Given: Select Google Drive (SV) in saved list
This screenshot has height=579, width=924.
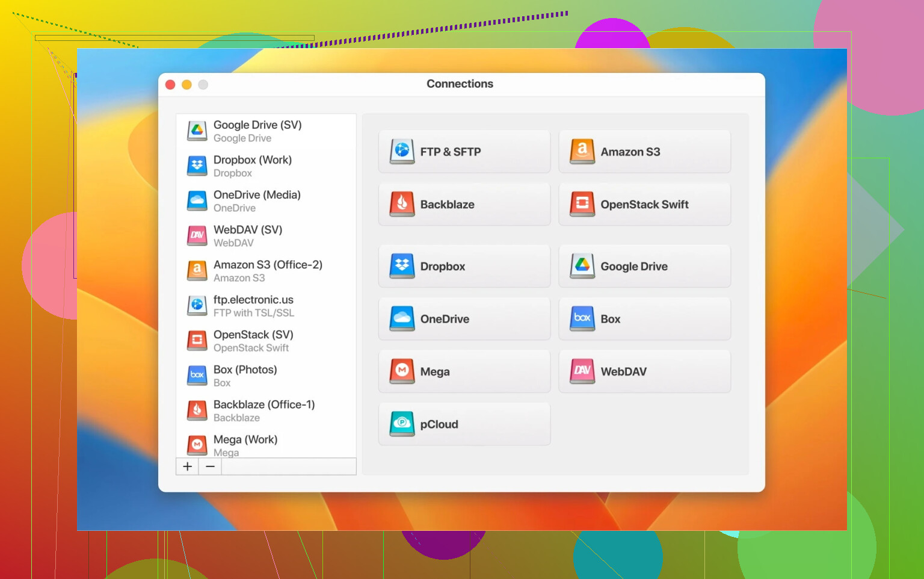Looking at the screenshot, I should [257, 131].
